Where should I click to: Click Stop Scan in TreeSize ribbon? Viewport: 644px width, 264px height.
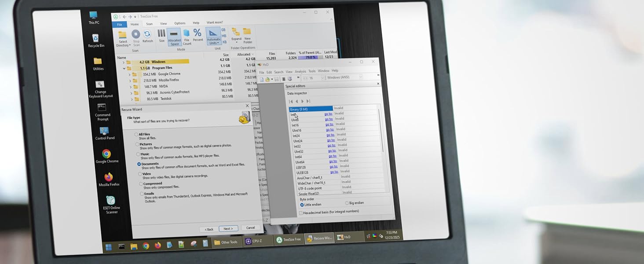(x=136, y=37)
